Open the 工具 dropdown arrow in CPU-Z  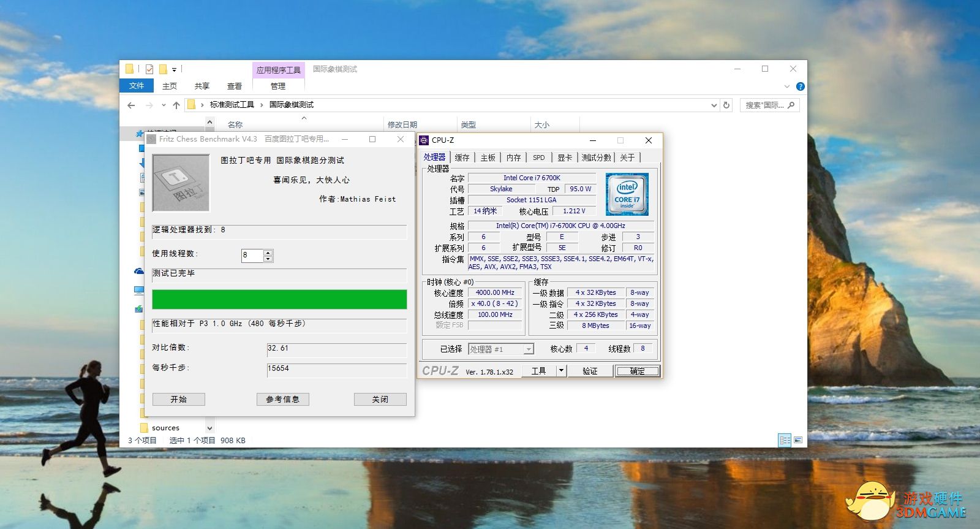pos(561,371)
